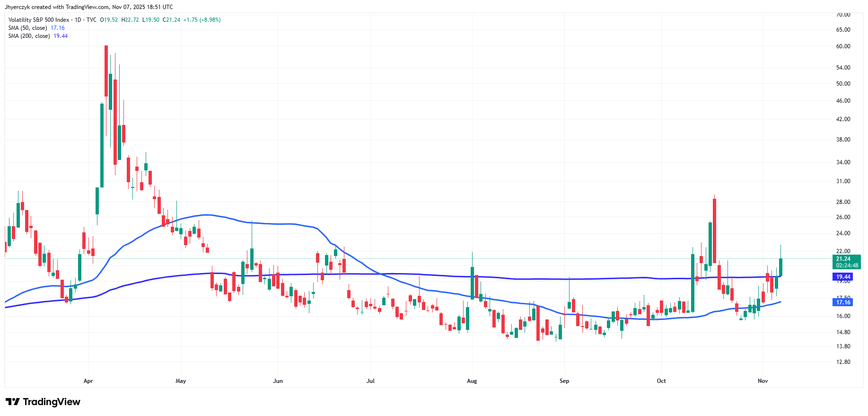This screenshot has width=868, height=416.
Task: Click the O19.52 open value in header
Action: [x=109, y=20]
